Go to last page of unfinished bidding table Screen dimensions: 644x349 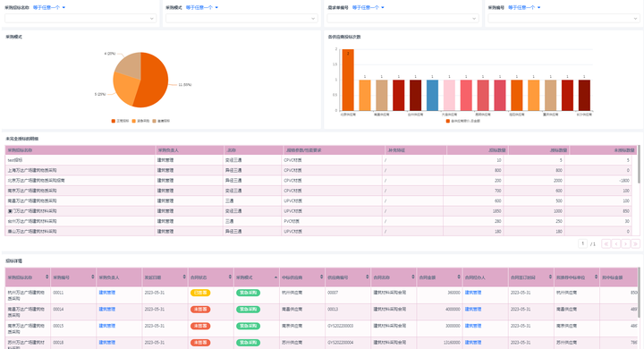click(x=635, y=243)
